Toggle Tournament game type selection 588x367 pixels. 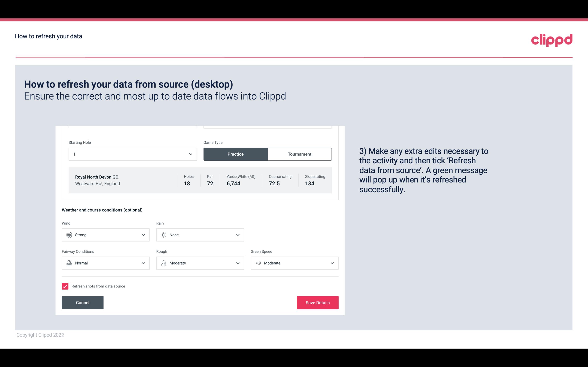(x=299, y=154)
